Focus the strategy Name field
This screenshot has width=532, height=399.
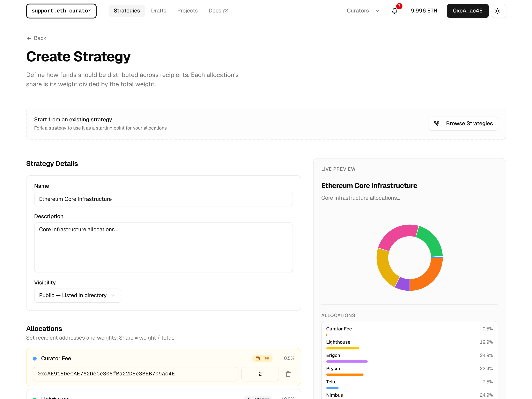coord(163,199)
